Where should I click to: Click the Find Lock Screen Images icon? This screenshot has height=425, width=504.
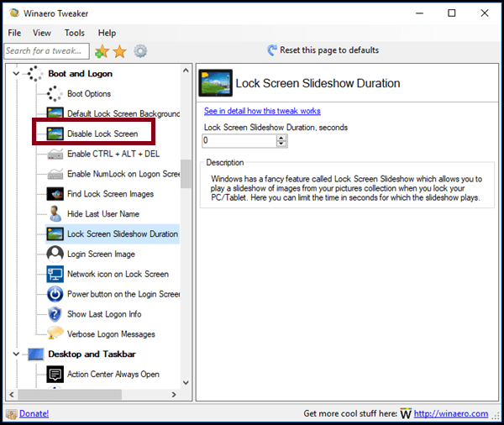(55, 194)
